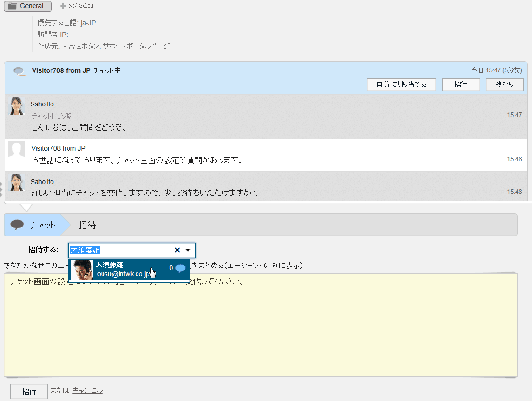
Task: Click Saho Ito greeting こんにちは message
Action: pos(79,128)
